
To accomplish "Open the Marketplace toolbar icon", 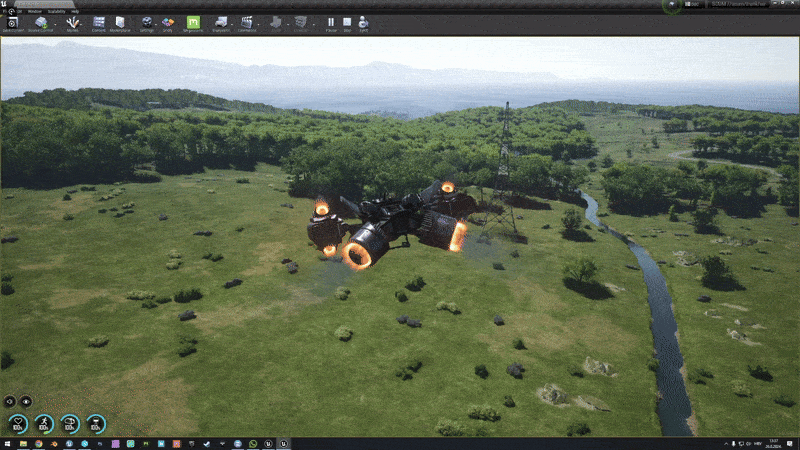I will (x=120, y=22).
